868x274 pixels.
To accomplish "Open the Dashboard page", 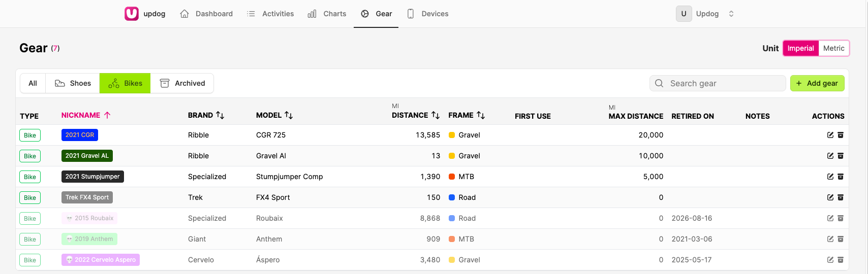I will [206, 14].
